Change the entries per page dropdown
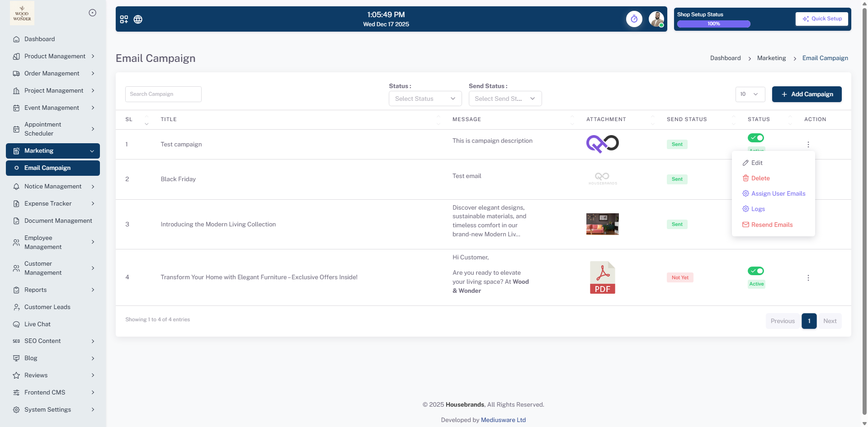Image resolution: width=868 pixels, height=427 pixels. tap(750, 94)
